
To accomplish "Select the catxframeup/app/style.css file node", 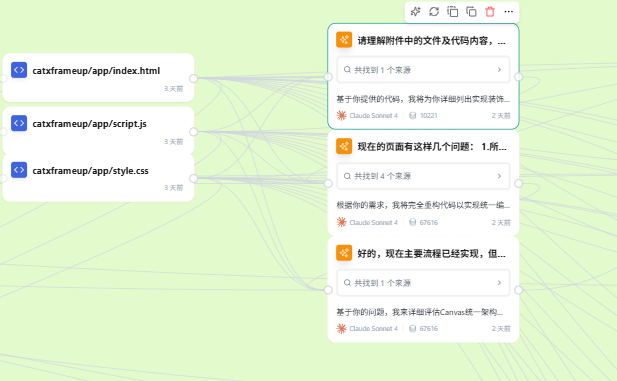I will click(98, 178).
